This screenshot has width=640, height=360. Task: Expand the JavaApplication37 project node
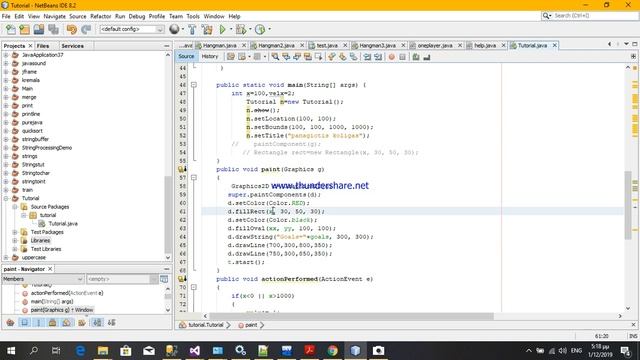point(6,55)
